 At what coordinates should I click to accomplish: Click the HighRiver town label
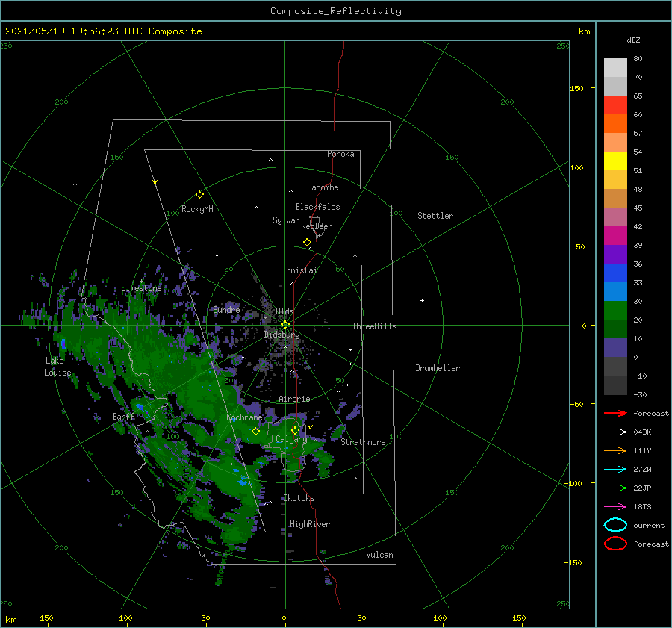point(310,524)
